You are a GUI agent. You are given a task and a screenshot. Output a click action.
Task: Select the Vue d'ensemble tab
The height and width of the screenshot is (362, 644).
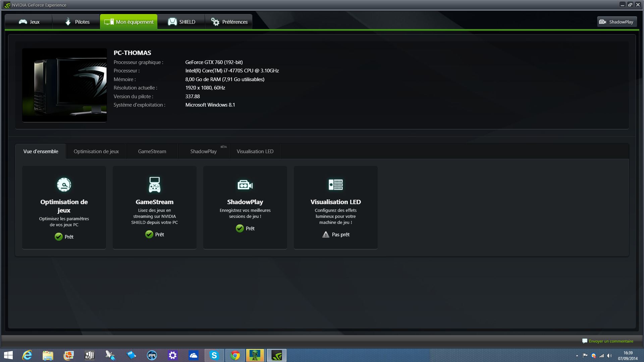tap(40, 151)
